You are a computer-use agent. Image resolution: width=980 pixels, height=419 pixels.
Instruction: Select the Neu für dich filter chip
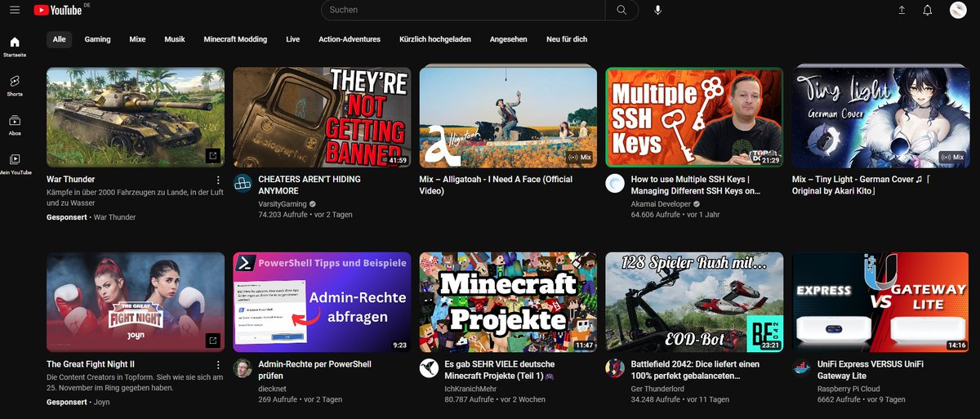pos(567,39)
